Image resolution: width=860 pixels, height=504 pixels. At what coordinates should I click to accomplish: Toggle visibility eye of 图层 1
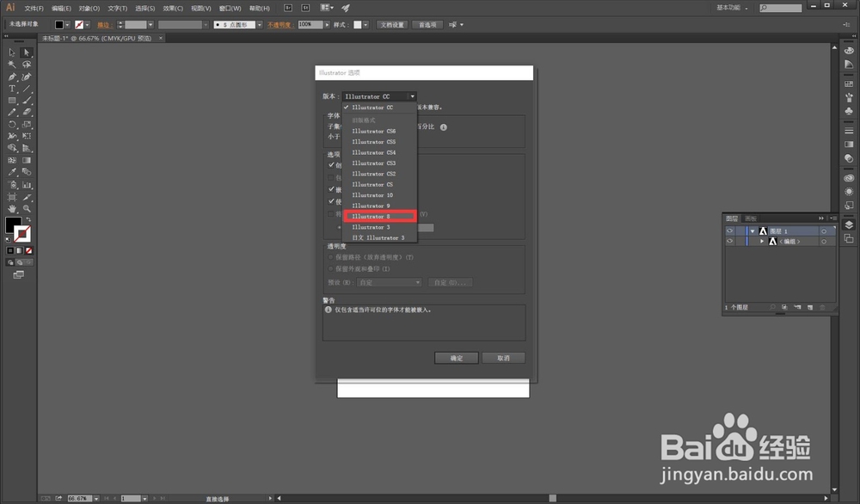[x=729, y=230]
